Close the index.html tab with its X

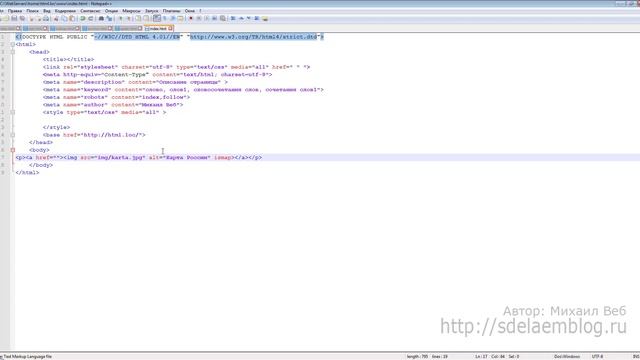pos(170,29)
